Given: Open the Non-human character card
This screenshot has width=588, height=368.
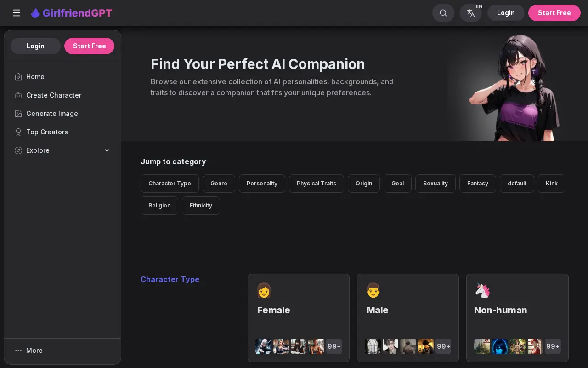Looking at the screenshot, I should click(517, 318).
